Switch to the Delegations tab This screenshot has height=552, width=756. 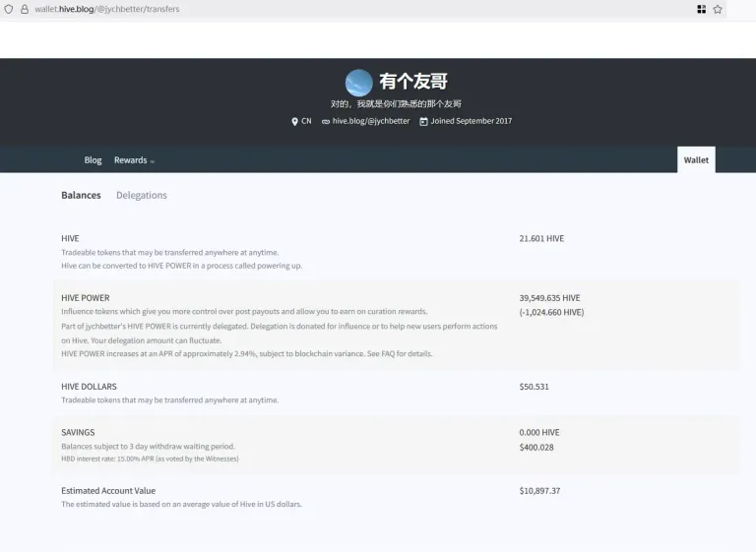pyautogui.click(x=142, y=195)
